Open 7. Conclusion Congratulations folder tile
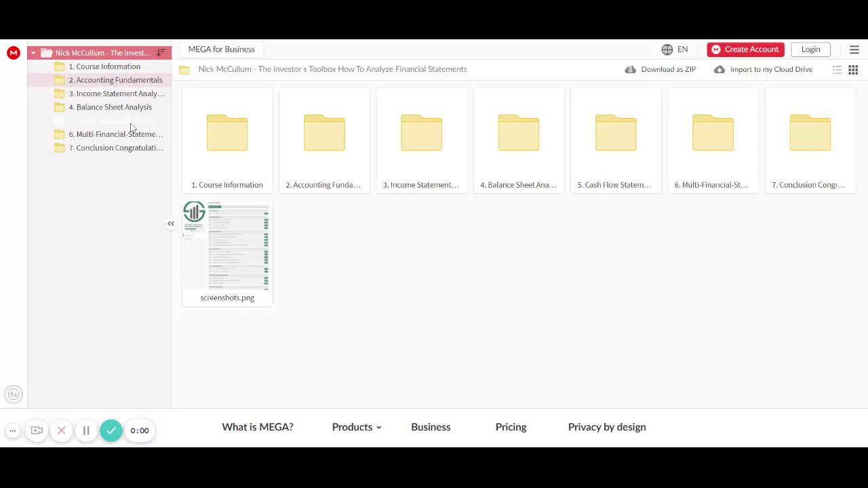Screen dimensions: 868x488 [x=810, y=141]
